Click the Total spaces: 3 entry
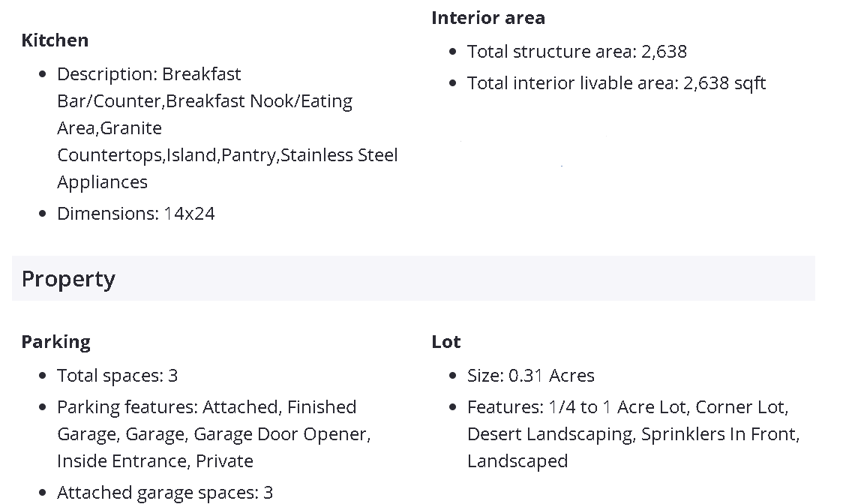This screenshot has height=504, width=858. (x=117, y=376)
